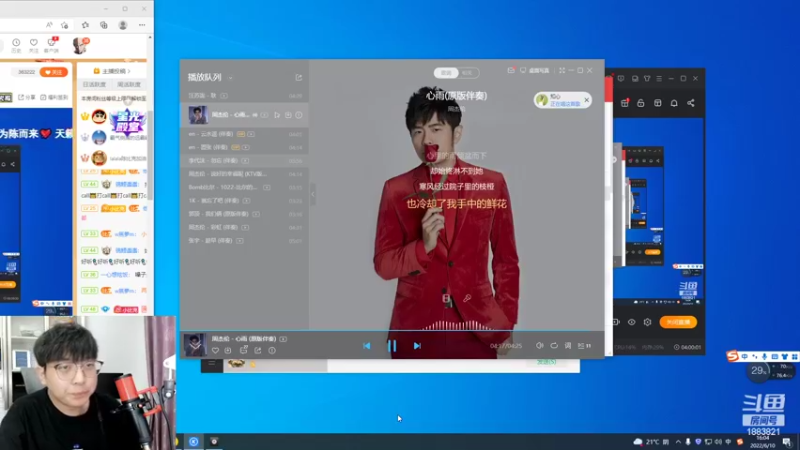Open the menu lines icon in streaming tool title bar
The width and height of the screenshot is (800, 450).
point(659,79)
